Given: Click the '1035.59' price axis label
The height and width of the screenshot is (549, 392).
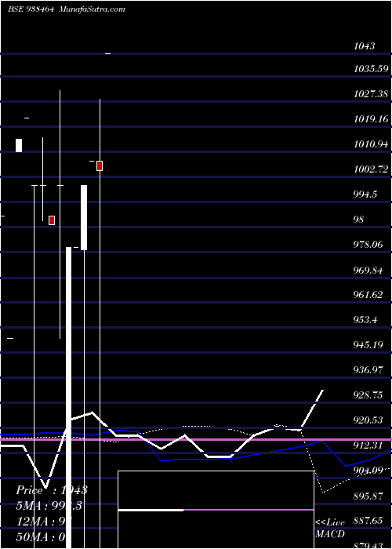Looking at the screenshot, I should point(371,69).
